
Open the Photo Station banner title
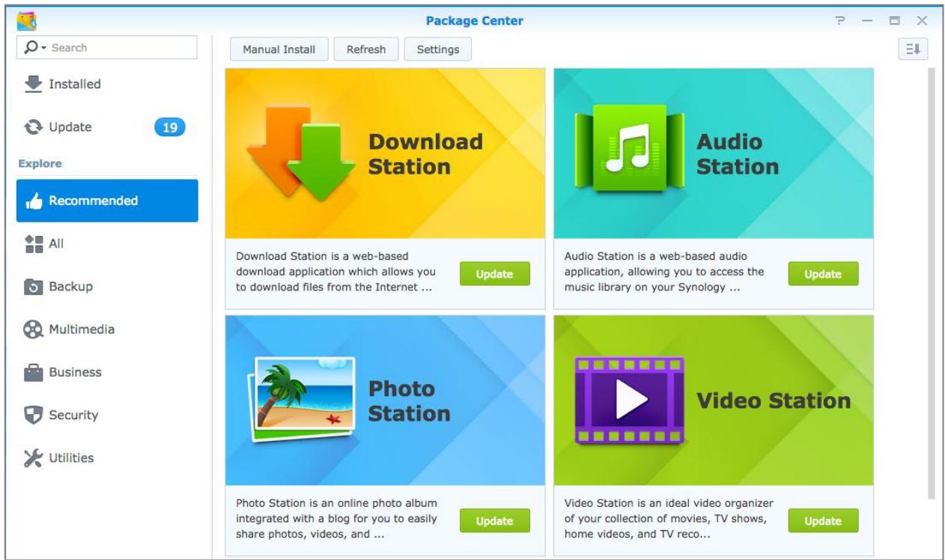point(409,401)
